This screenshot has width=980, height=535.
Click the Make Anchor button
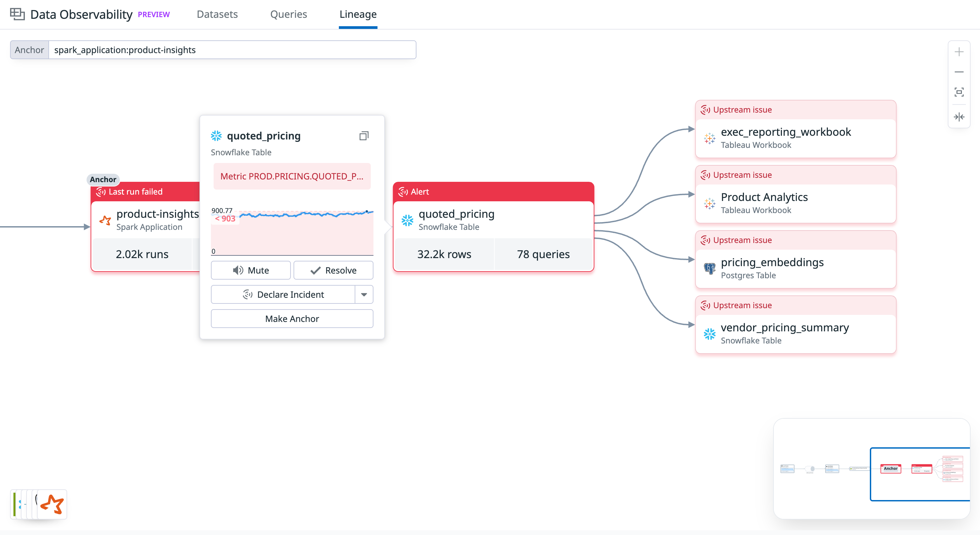coord(292,319)
